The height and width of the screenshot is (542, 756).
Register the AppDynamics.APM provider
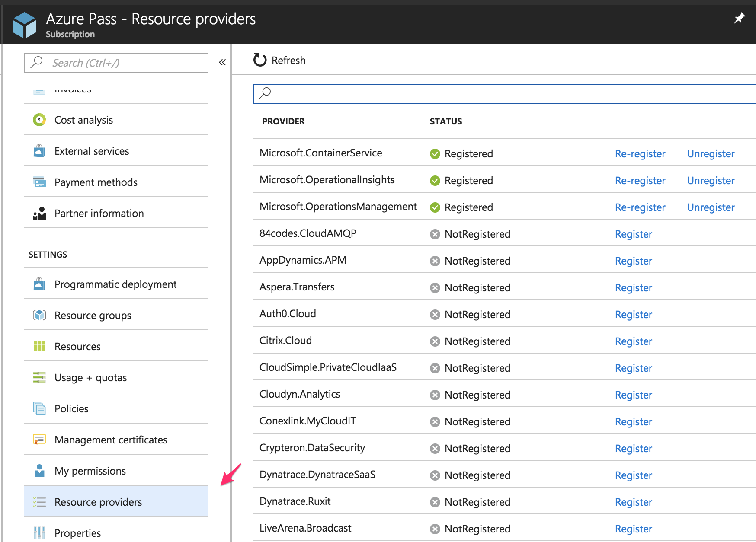(634, 261)
